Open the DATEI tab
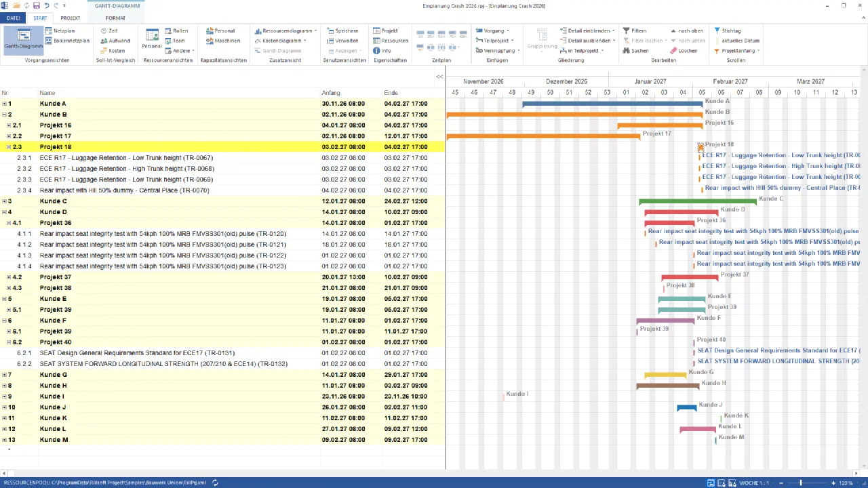 click(x=13, y=18)
